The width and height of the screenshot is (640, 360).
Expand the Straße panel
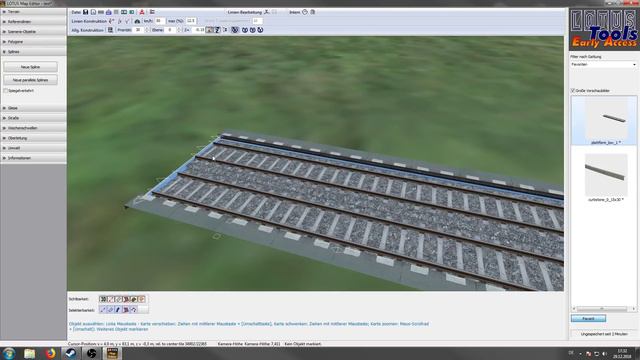33,118
